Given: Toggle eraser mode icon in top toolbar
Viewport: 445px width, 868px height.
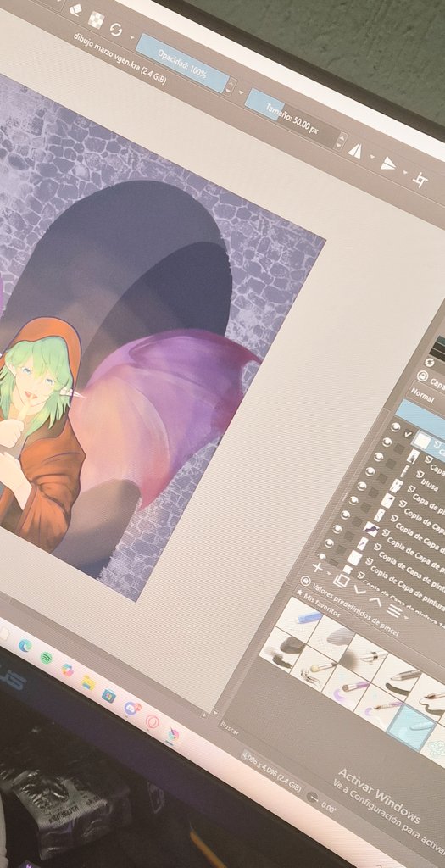Looking at the screenshot, I should click(75, 8).
